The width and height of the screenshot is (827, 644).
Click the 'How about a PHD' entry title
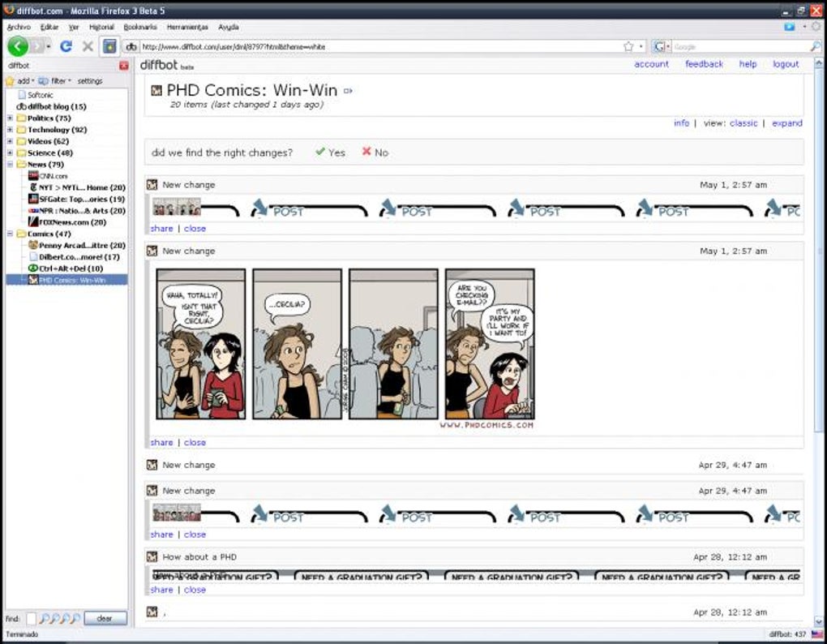[x=199, y=557]
